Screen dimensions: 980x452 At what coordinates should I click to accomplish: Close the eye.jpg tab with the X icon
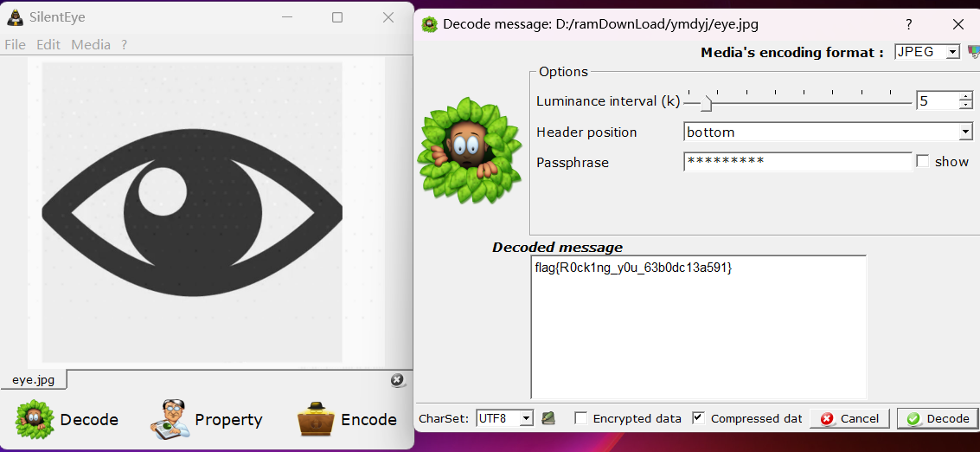coord(396,380)
